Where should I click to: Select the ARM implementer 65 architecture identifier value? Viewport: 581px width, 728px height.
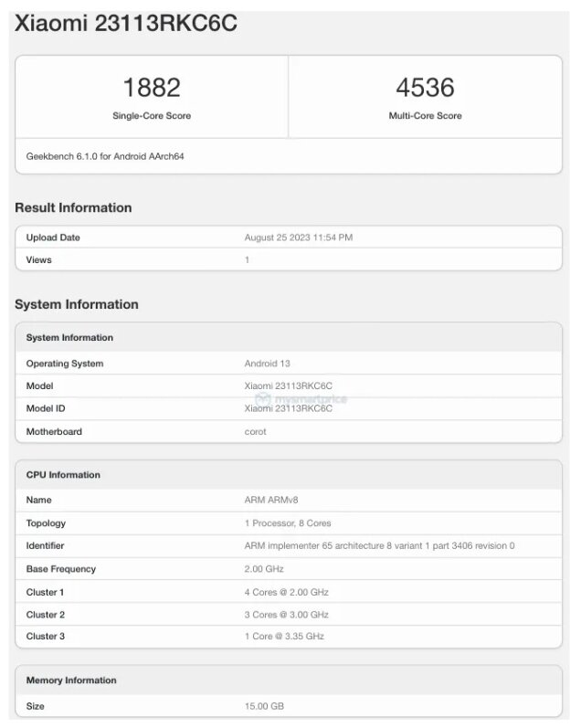coord(379,546)
